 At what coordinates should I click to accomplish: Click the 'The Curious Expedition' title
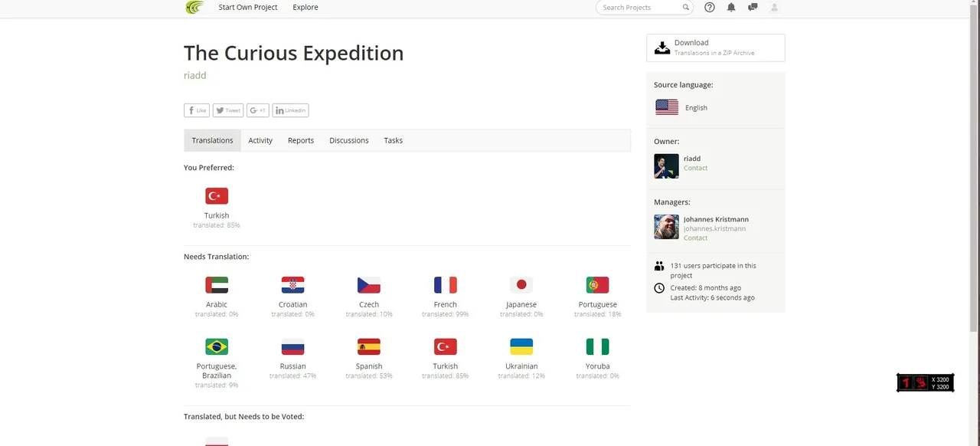tap(293, 53)
